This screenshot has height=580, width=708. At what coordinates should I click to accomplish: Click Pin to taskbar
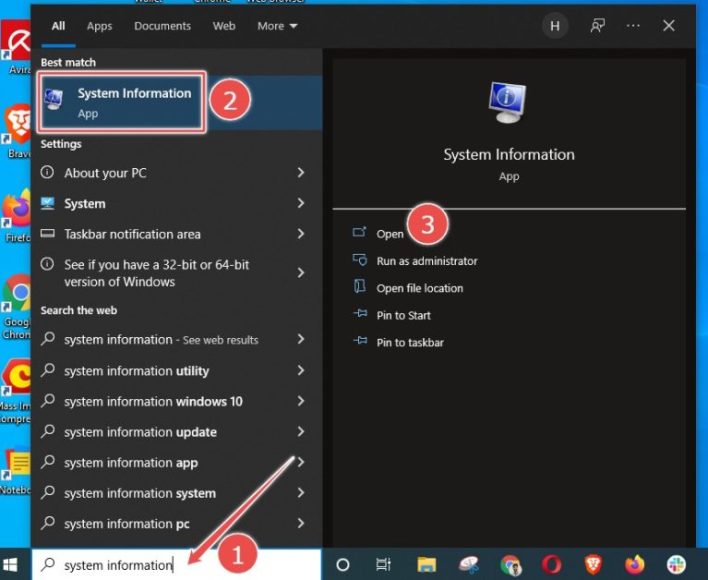click(410, 343)
